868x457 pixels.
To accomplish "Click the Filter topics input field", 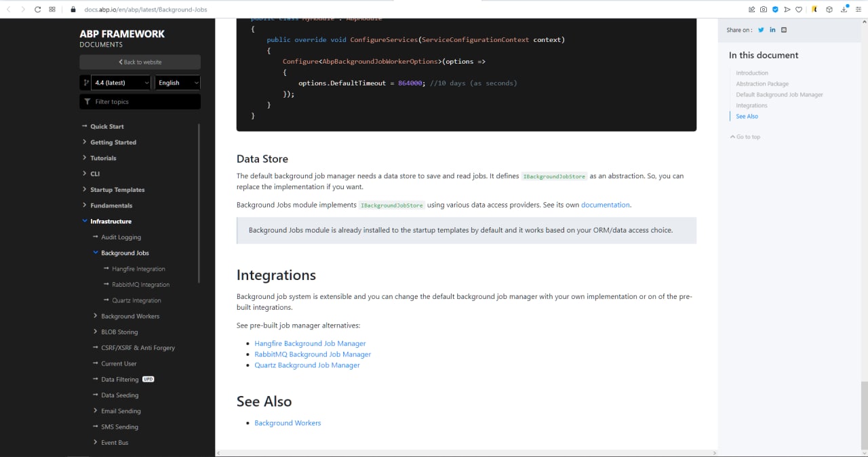I will 140,102.
